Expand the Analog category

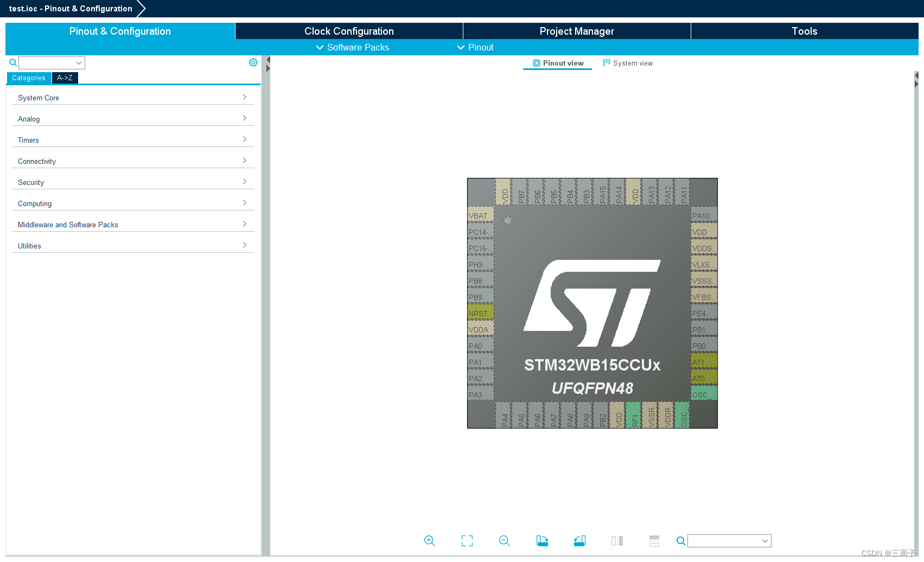point(133,119)
